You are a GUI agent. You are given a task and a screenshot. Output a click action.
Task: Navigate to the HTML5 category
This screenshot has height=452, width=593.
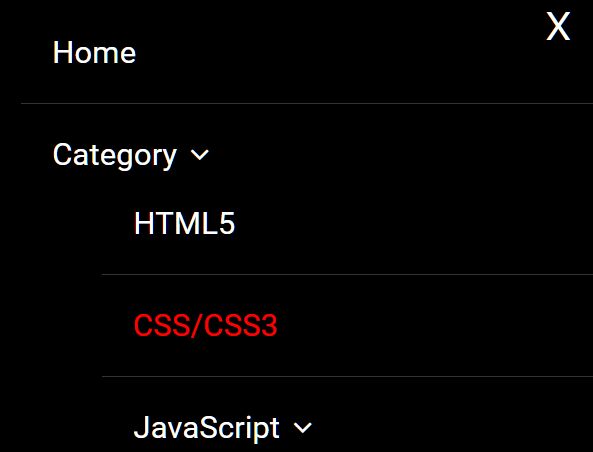[x=185, y=223]
